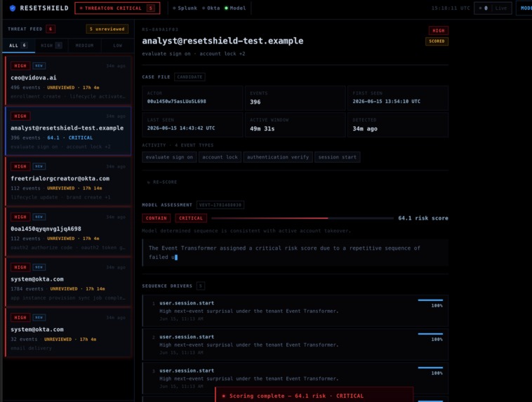Click the Splunk connection status indicator
Viewport: 532px width, 402px height.
pyautogui.click(x=185, y=8)
